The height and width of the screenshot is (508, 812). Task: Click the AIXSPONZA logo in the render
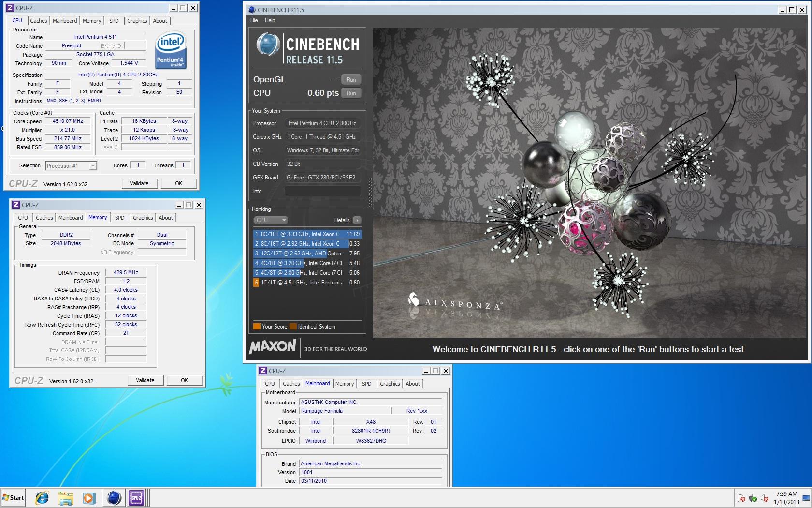coord(455,303)
